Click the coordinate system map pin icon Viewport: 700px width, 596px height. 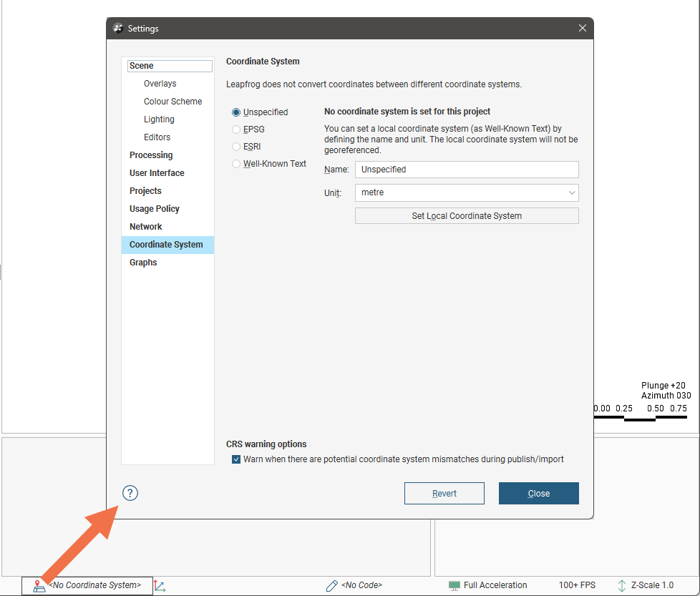coord(39,586)
